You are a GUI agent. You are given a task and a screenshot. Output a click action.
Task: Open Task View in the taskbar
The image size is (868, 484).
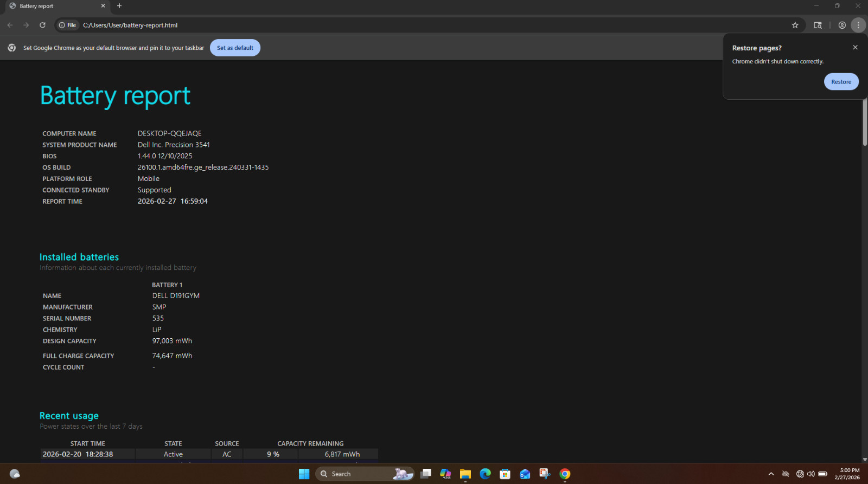(426, 474)
